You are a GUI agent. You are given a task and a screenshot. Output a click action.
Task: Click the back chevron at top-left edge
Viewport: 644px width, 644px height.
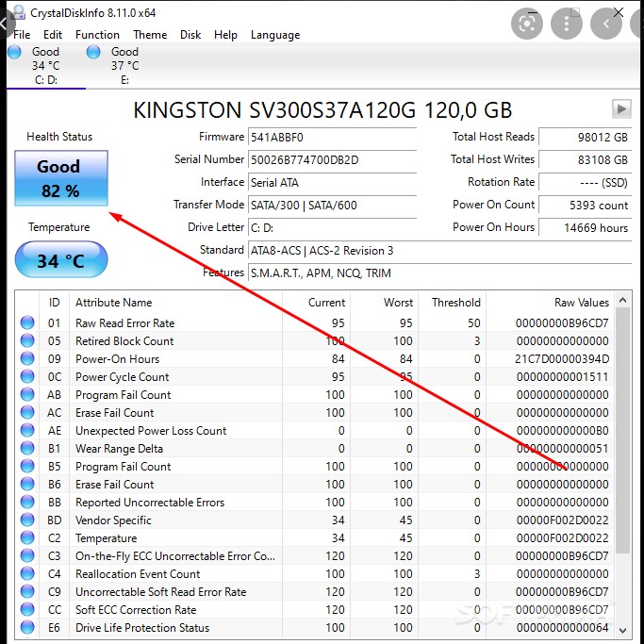coord(3,24)
